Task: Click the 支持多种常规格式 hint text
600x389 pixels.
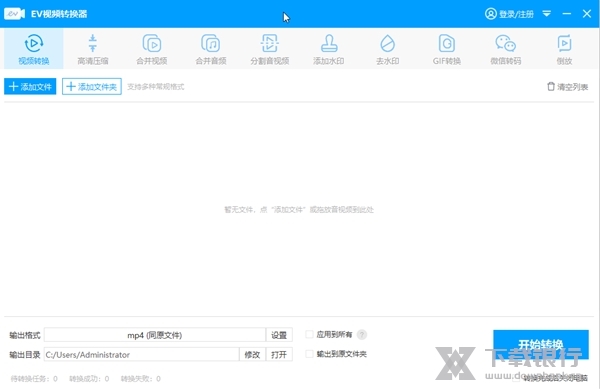Action: pyautogui.click(x=155, y=87)
